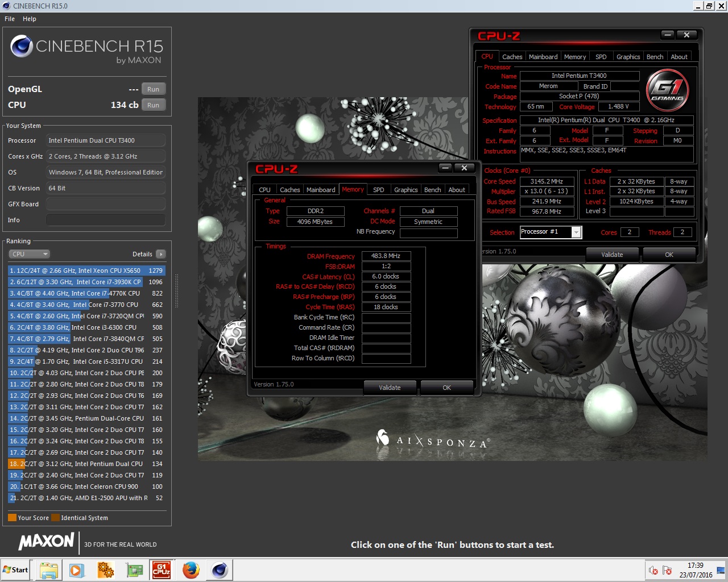Restore the Cinebench window size

(709, 6)
